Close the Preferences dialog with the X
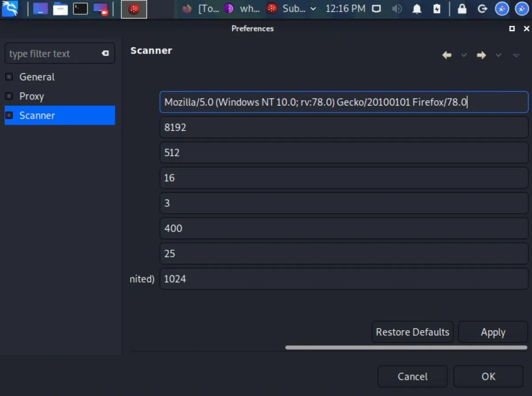This screenshot has width=532, height=396. click(x=527, y=28)
